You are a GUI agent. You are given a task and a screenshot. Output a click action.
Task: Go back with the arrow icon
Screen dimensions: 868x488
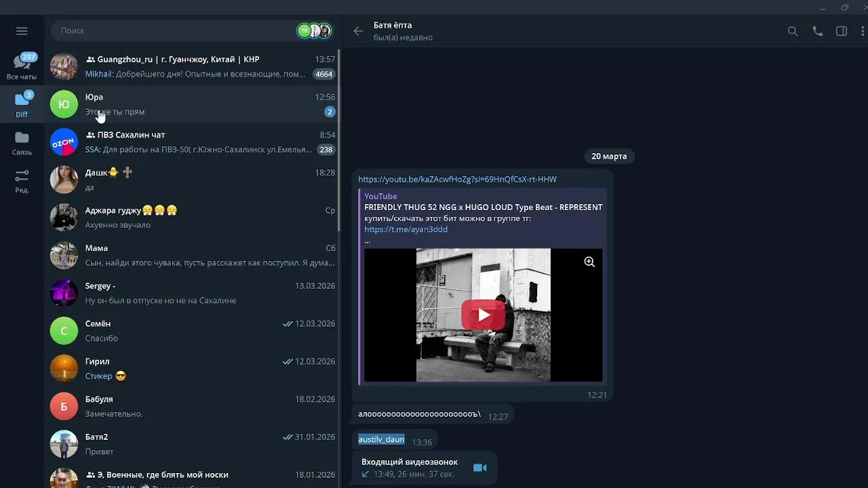358,31
